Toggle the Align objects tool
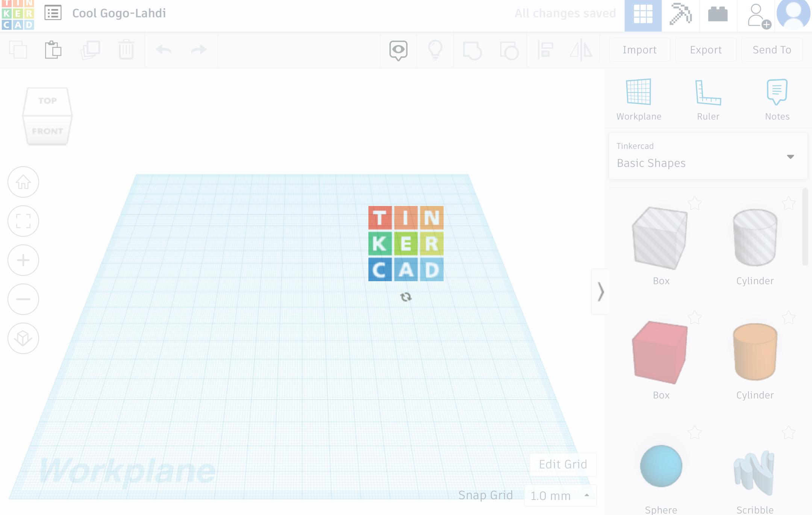This screenshot has height=515, width=812. click(x=544, y=50)
